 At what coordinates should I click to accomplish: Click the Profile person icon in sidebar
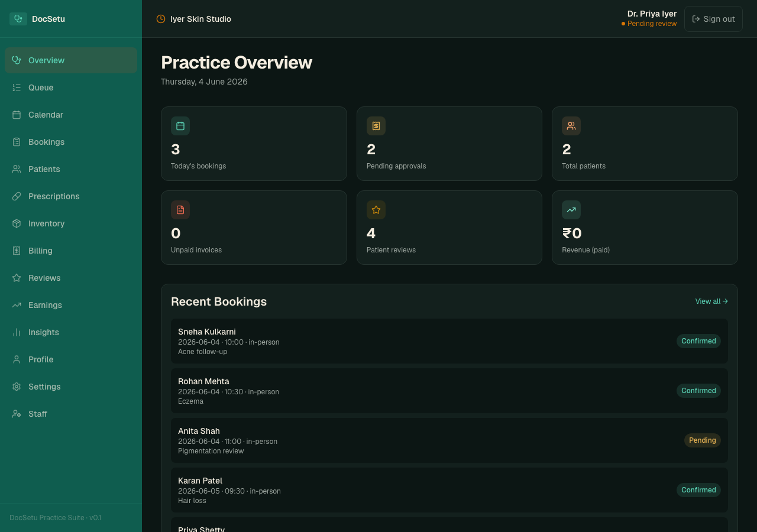pos(17,359)
